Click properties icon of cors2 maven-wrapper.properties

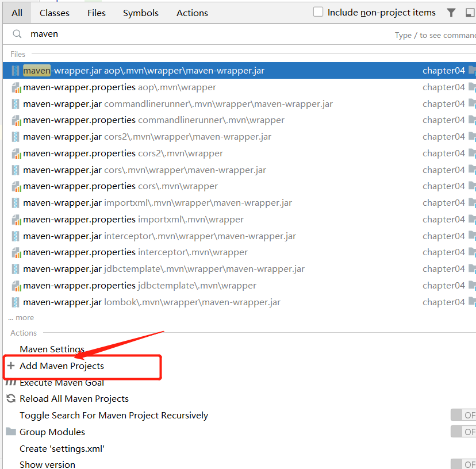[x=16, y=154]
